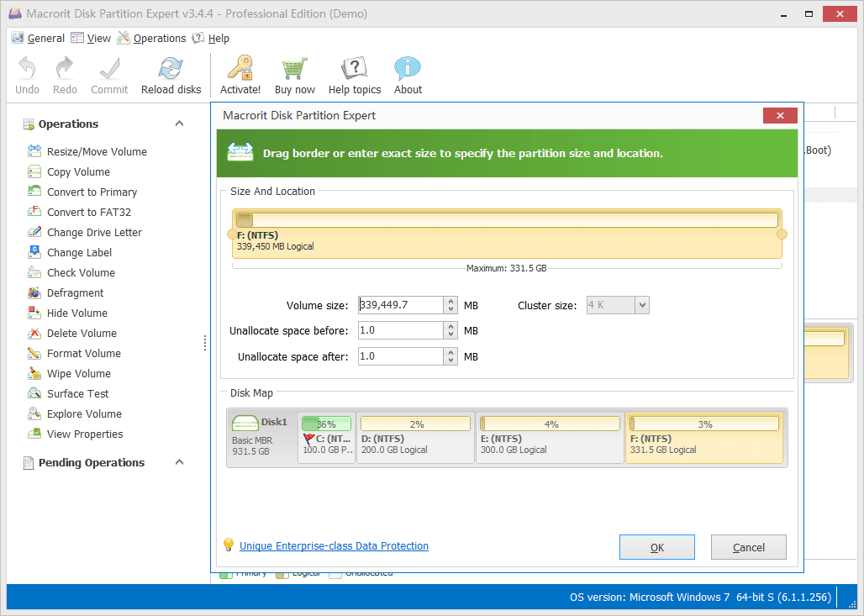Viewport: 864px width, 616px height.
Task: Click Change Drive Letter operation
Action: pyautogui.click(x=94, y=233)
